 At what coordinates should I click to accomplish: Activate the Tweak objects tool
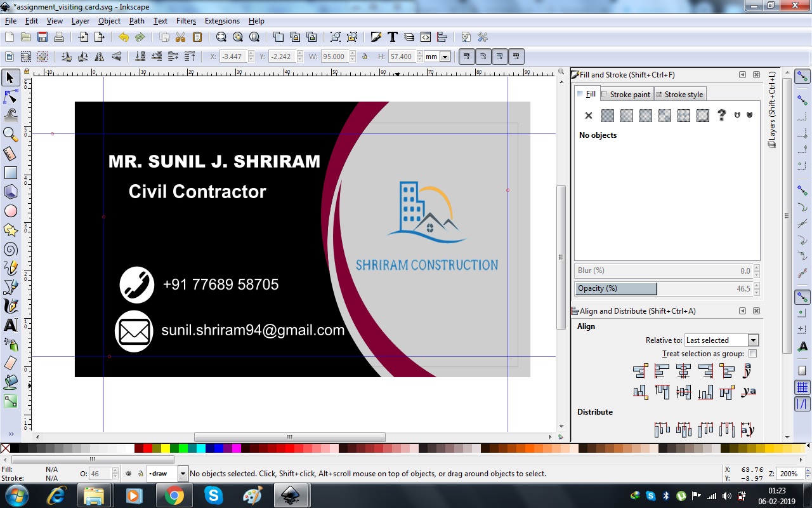[10, 116]
